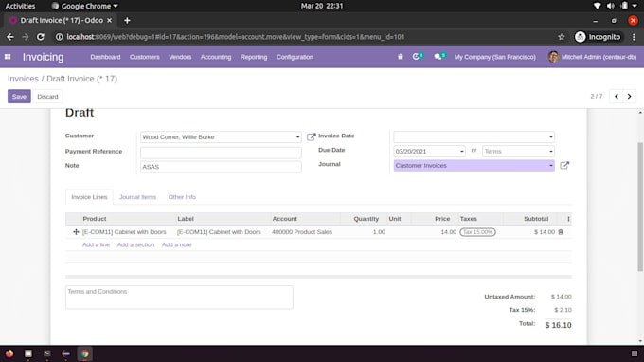Switch to Invoice Lines tab
Viewport: 644px width, 362px height.
(89, 197)
